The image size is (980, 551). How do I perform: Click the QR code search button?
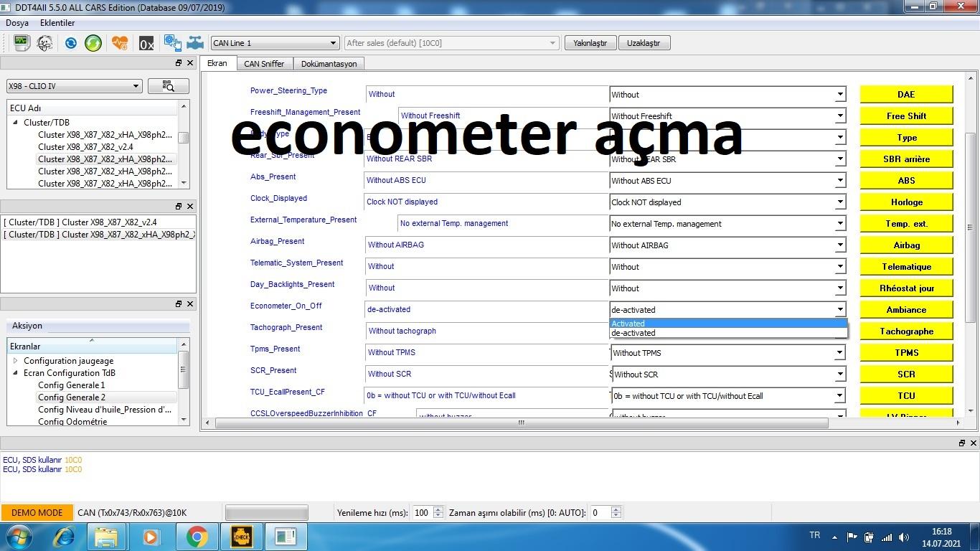pyautogui.click(x=169, y=86)
